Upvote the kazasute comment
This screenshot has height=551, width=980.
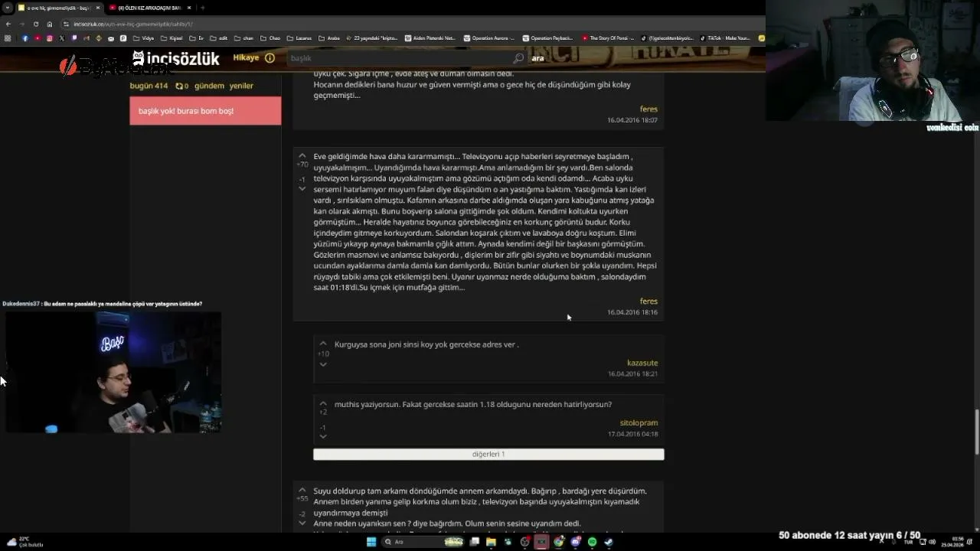(x=323, y=344)
